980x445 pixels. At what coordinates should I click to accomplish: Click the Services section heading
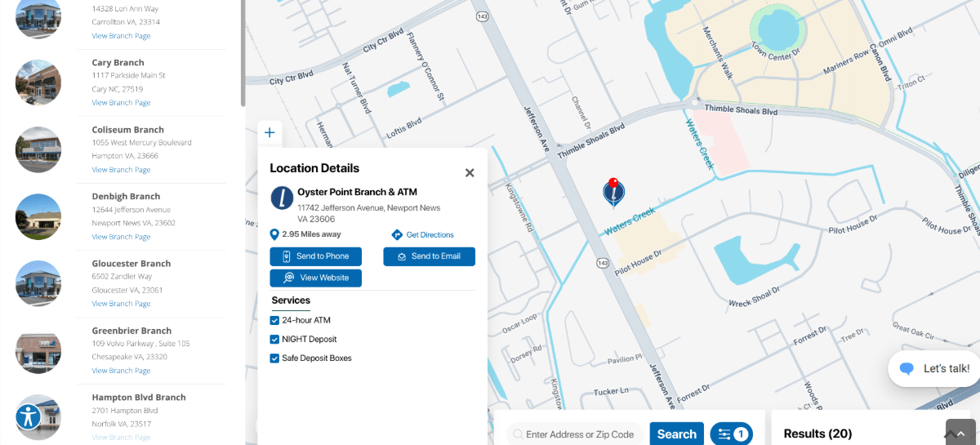click(x=291, y=300)
